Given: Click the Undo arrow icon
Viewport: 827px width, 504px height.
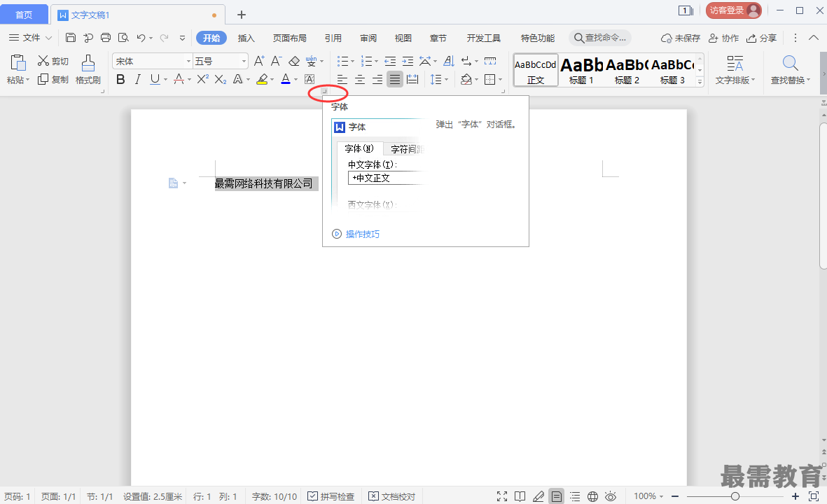Looking at the screenshot, I should [141, 37].
